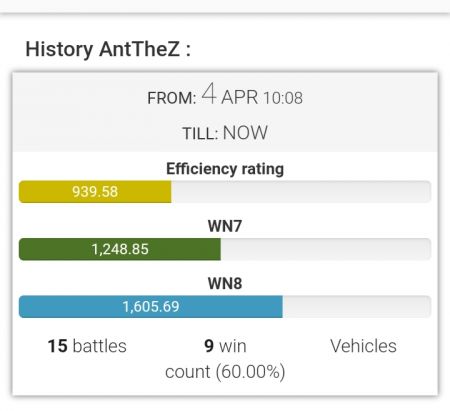
Task: Click the 939.58 efficiency value
Action: pyautogui.click(x=95, y=192)
